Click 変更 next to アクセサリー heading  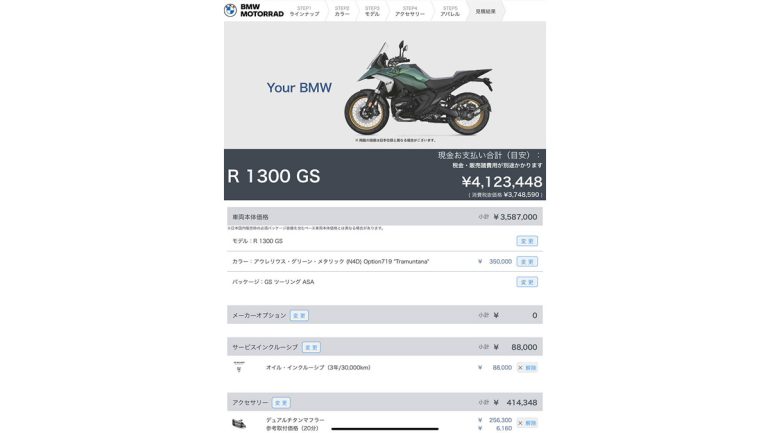(281, 403)
